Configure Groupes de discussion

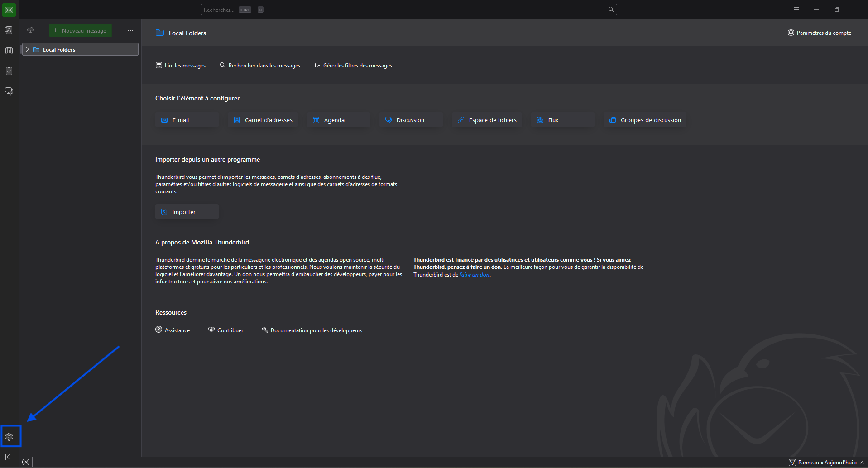[645, 120]
